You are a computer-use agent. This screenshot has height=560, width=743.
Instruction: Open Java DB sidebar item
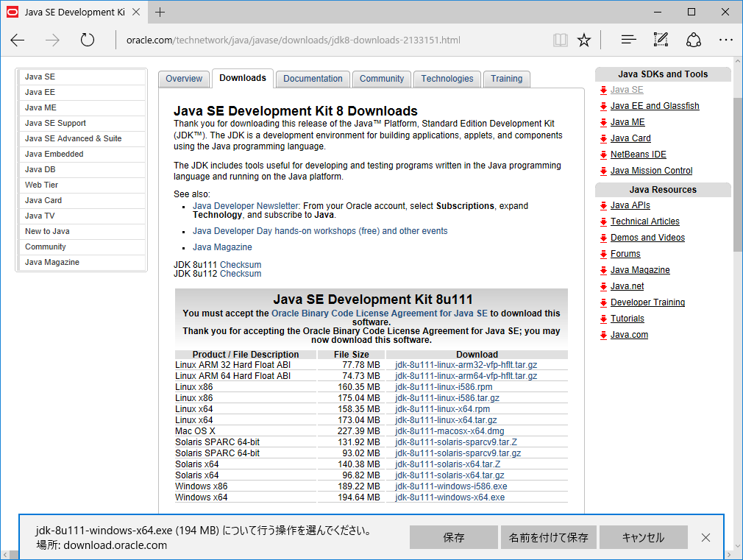click(82, 169)
